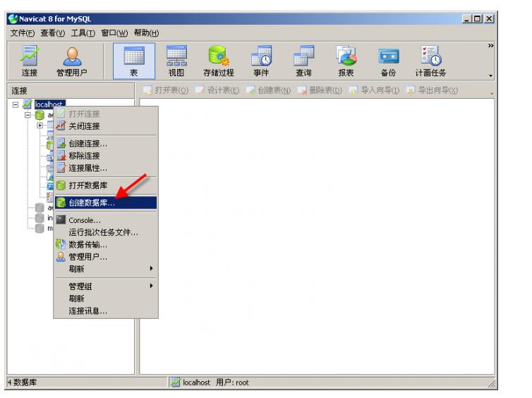The height and width of the screenshot is (398, 532).
Task: Click 创建表(N) in the object toolbar
Action: pyautogui.click(x=268, y=90)
